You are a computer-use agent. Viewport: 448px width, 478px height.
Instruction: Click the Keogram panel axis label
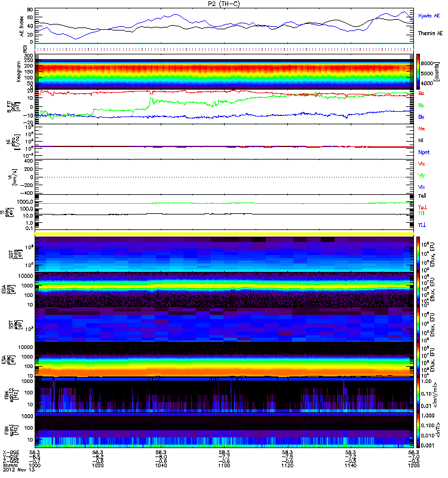[7, 71]
